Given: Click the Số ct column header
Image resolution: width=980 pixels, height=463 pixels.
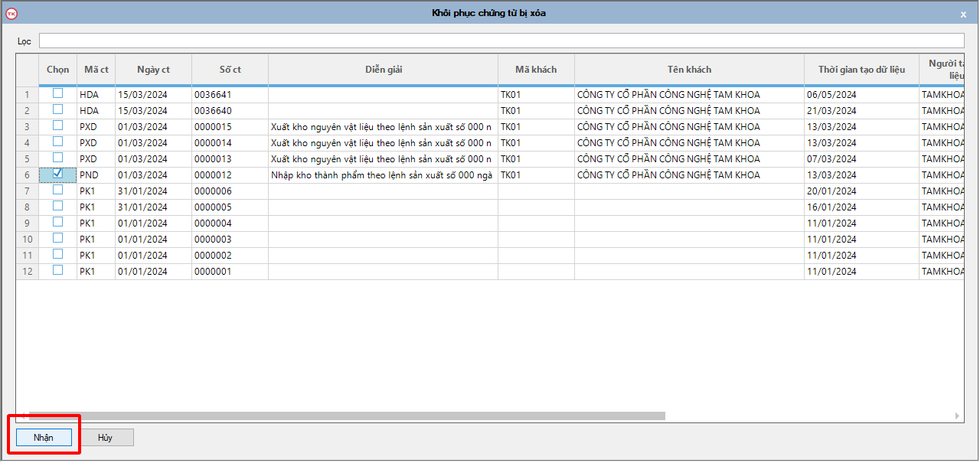Looking at the screenshot, I should tap(230, 70).
